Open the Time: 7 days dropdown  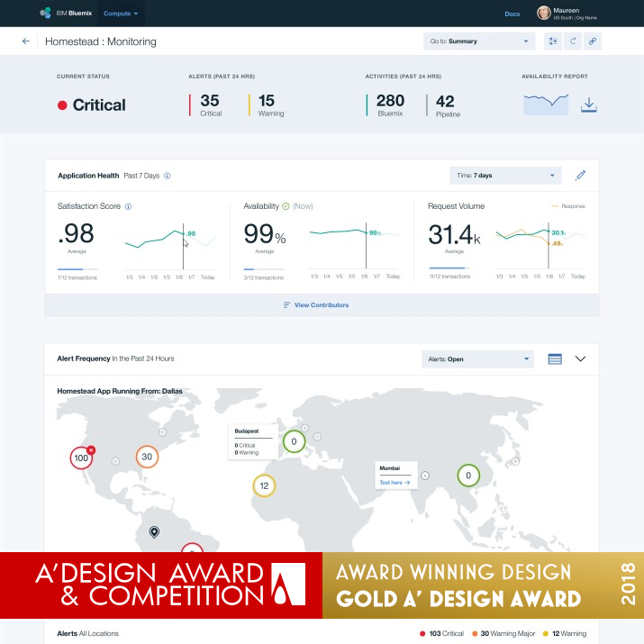point(504,175)
